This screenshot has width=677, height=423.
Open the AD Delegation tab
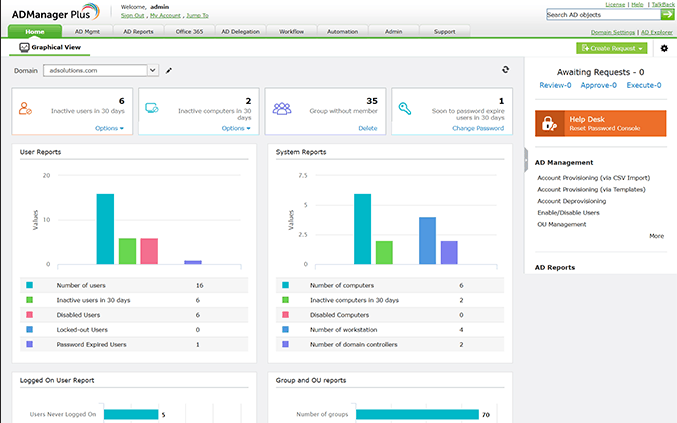(240, 32)
